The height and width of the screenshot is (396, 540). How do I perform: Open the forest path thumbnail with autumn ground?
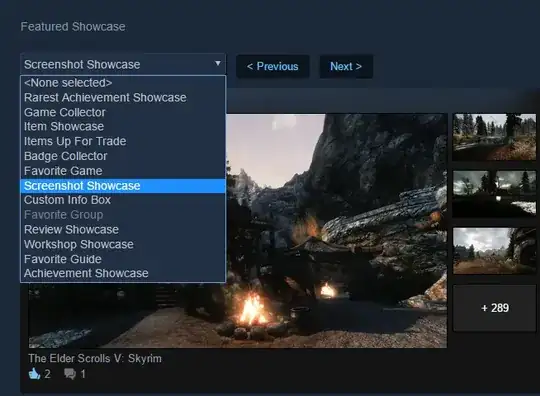click(x=495, y=137)
